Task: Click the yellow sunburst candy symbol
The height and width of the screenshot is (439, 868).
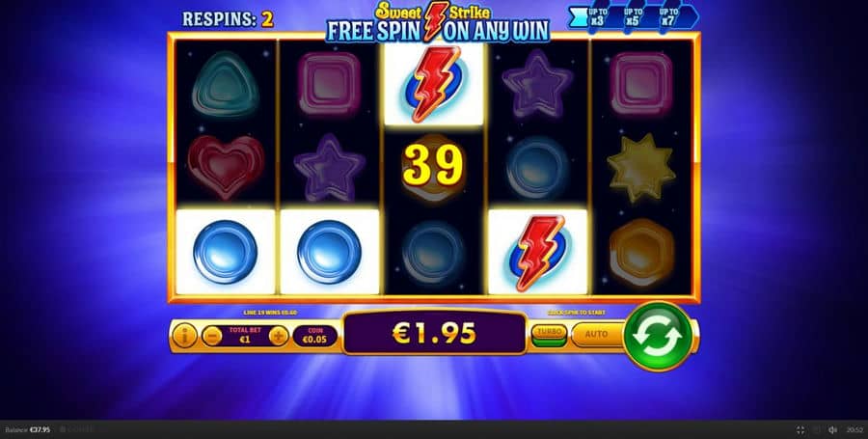Action: [641, 167]
